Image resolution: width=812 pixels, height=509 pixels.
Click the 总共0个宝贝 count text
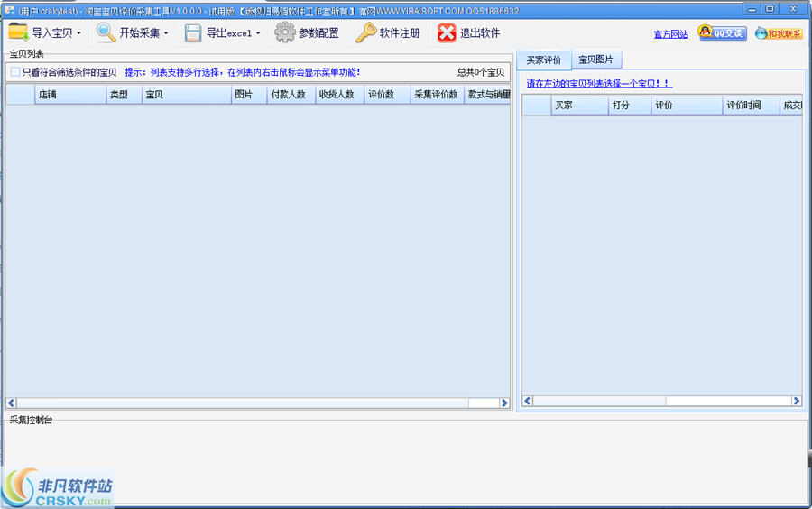[481, 72]
